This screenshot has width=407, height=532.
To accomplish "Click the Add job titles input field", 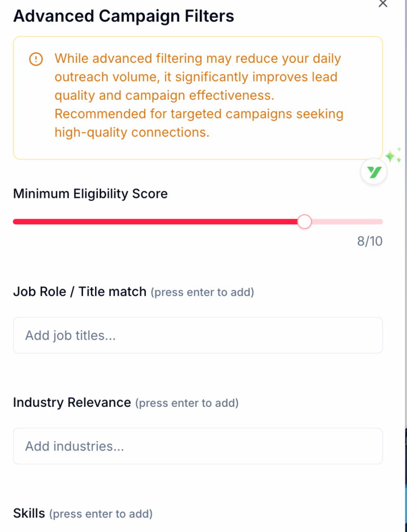I will (198, 335).
